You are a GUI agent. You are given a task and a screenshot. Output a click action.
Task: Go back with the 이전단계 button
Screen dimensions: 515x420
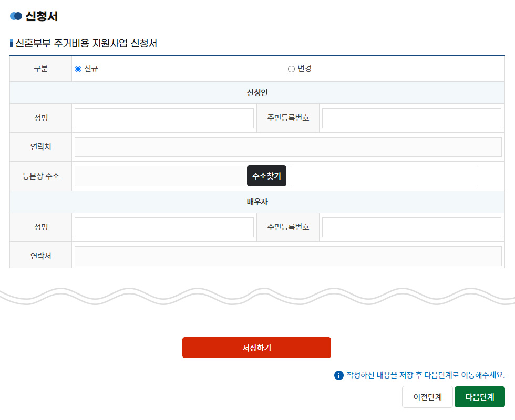pos(427,397)
